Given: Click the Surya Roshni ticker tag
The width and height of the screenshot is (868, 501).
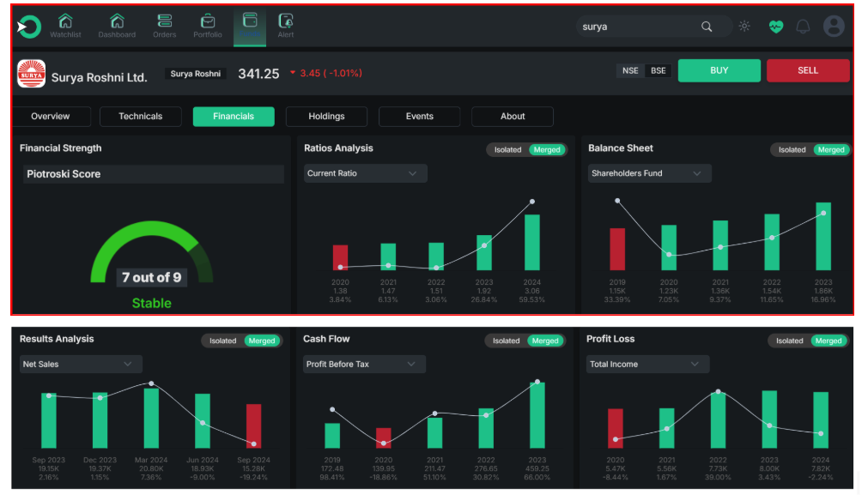Looking at the screenshot, I should pos(196,74).
